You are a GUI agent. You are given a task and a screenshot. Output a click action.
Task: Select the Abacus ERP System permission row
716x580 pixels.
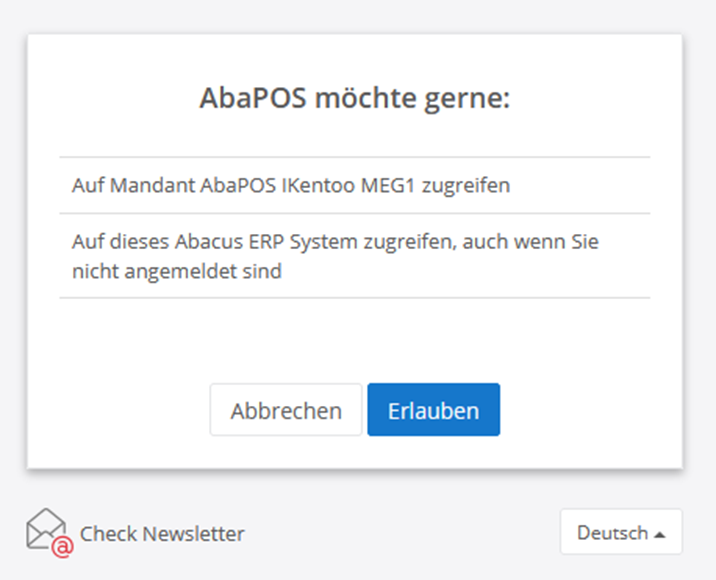354,256
